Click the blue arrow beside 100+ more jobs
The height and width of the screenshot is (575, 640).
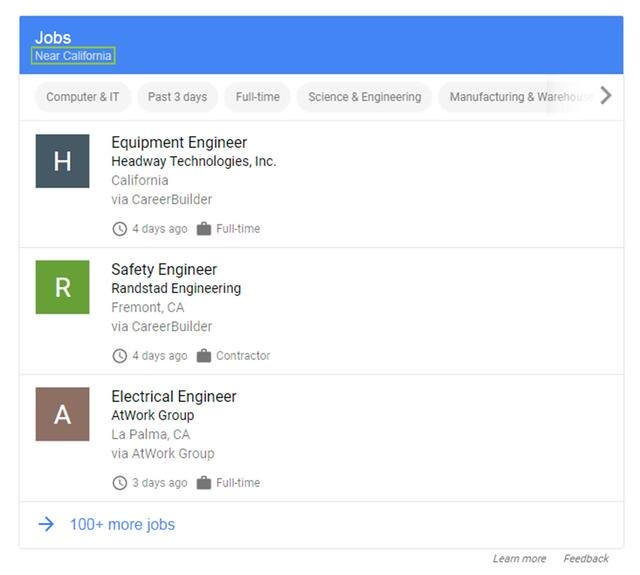46,524
